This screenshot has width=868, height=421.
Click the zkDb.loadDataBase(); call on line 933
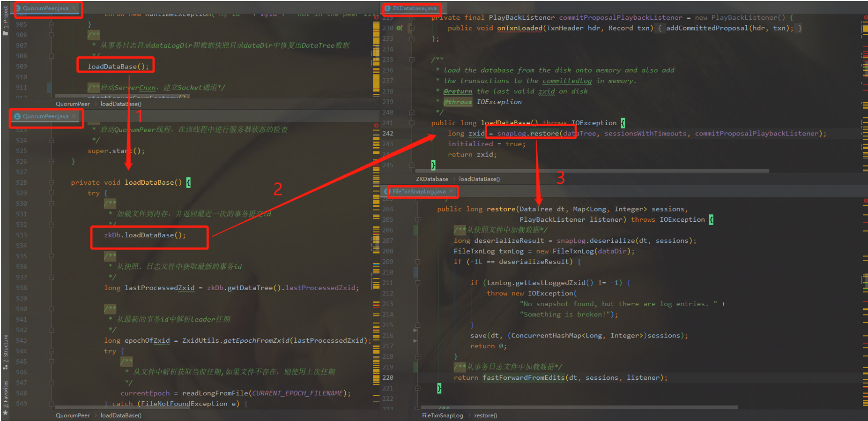[145, 235]
